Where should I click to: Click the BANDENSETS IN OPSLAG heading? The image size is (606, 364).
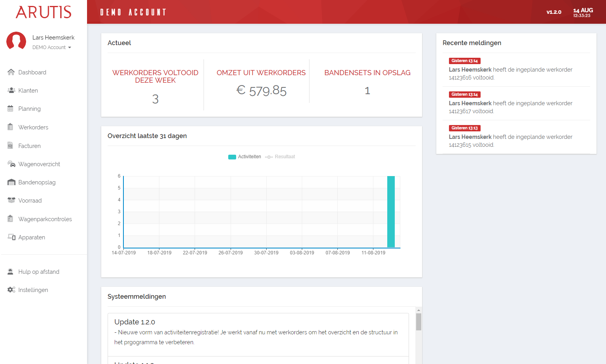367,73
